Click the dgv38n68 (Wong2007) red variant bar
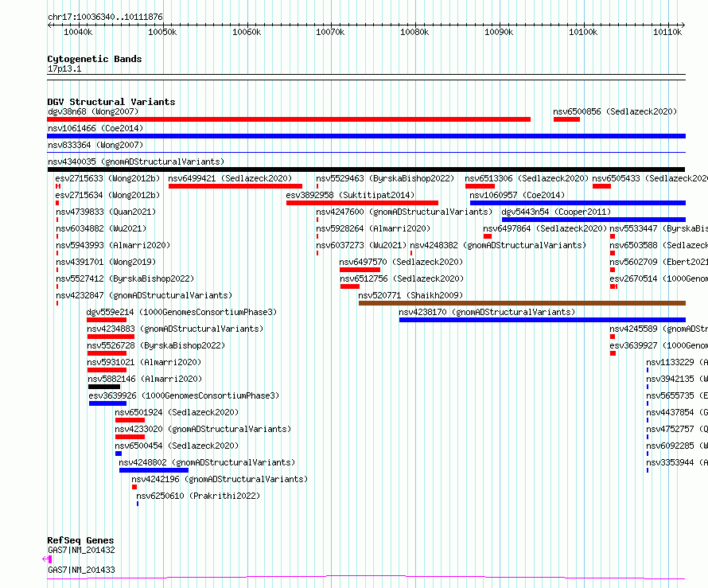 click(289, 119)
